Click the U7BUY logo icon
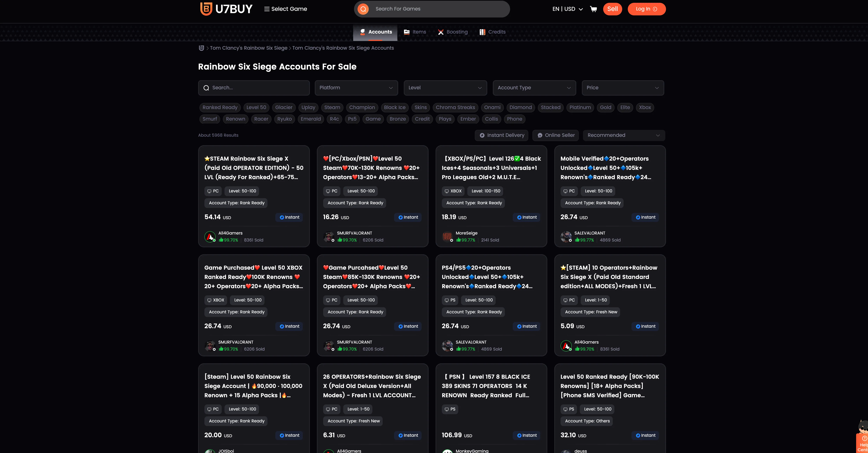868x453 pixels. 206,9
